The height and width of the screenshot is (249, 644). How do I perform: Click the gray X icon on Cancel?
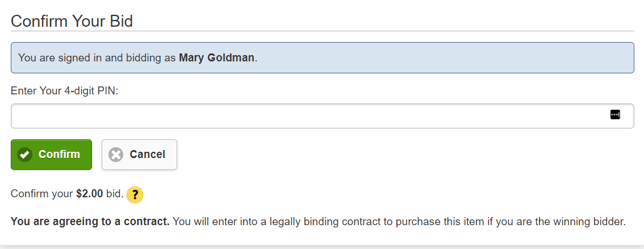pos(116,155)
